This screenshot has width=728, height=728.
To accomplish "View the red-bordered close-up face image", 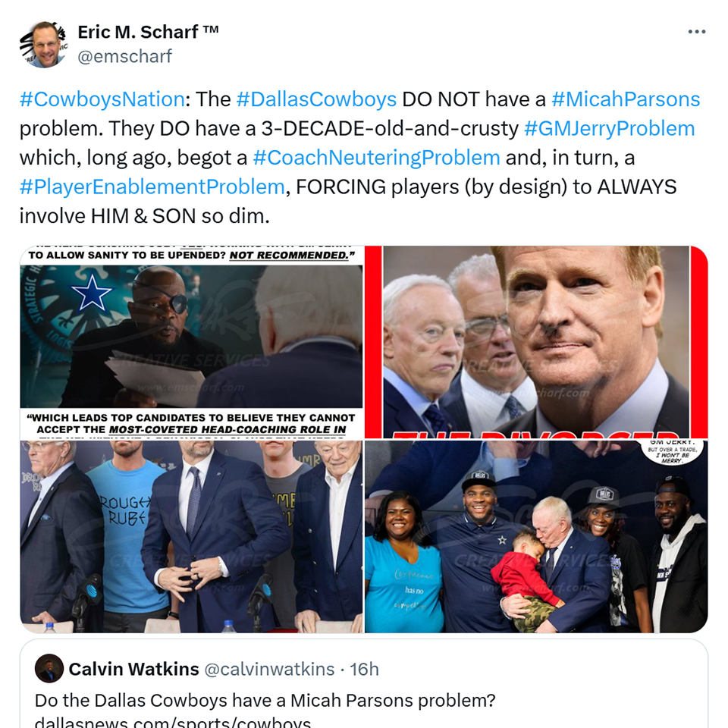I will coord(536,342).
